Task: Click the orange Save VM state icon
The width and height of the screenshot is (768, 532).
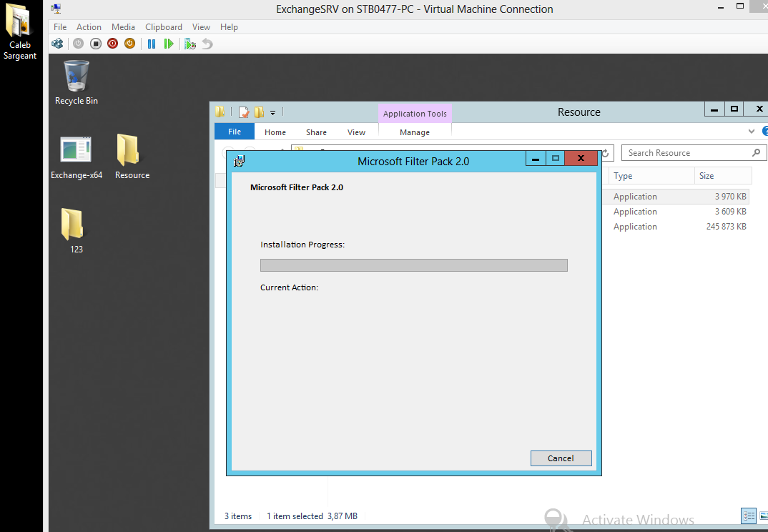Action: (x=130, y=44)
